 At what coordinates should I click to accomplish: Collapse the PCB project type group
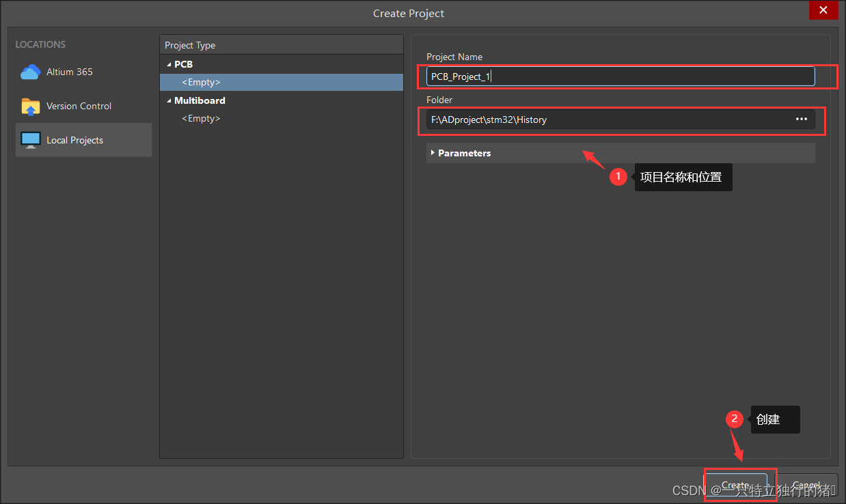coord(169,64)
